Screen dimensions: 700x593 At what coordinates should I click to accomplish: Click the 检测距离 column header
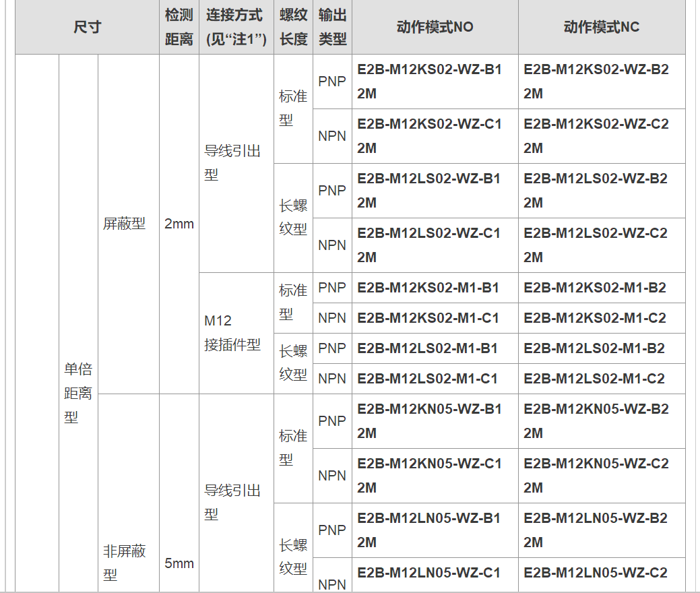(x=179, y=27)
